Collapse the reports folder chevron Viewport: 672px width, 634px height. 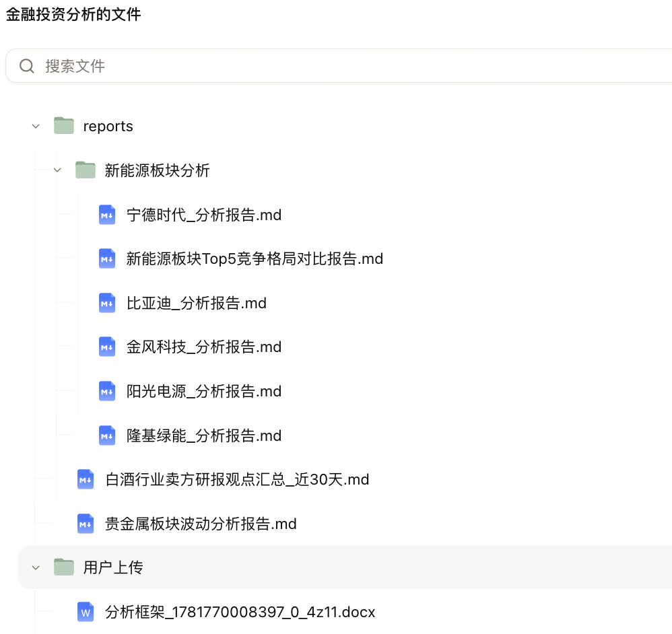point(36,127)
